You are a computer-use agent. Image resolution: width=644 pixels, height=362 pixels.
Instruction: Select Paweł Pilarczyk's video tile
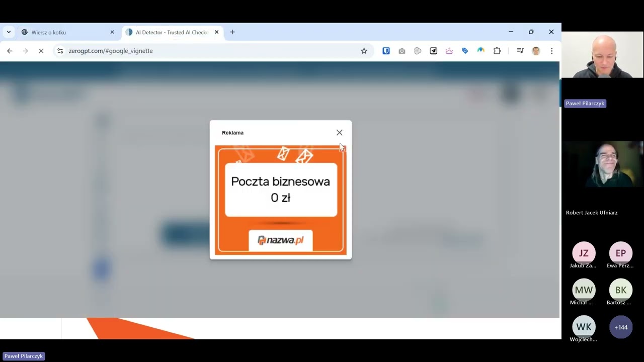tap(602, 55)
